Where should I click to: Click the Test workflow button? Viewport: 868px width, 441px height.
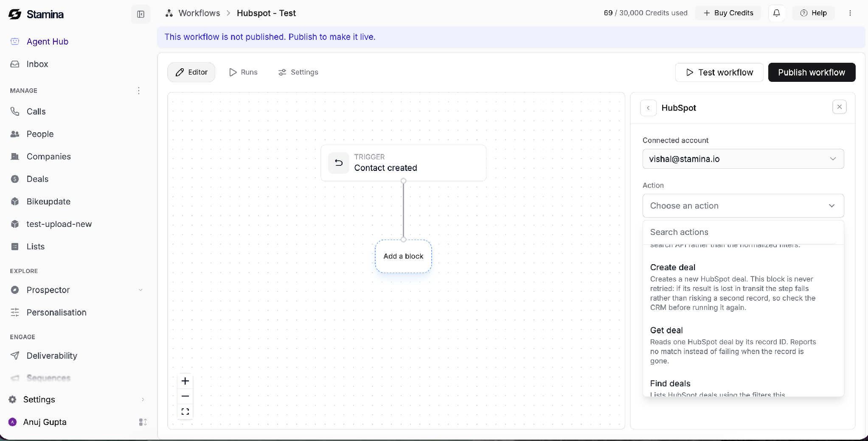pyautogui.click(x=719, y=73)
